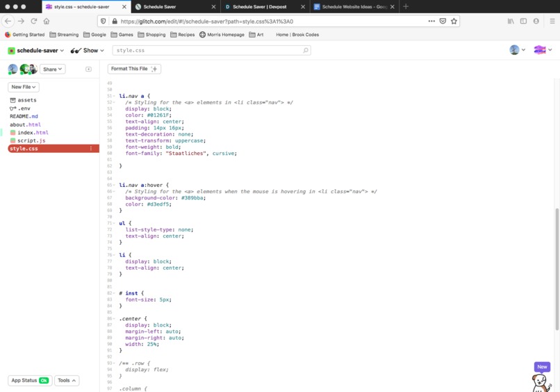Open the Firefox hamburger menu
The width and height of the screenshot is (560, 392).
tap(552, 21)
